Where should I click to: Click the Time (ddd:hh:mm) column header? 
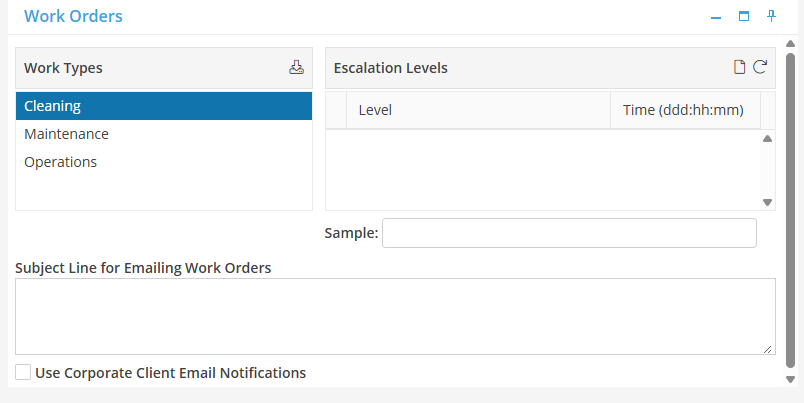(x=684, y=110)
